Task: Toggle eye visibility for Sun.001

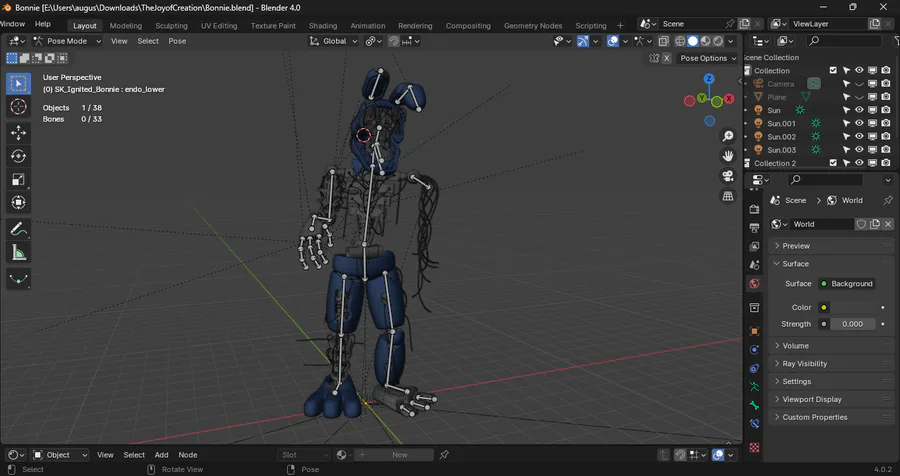Action: click(x=859, y=123)
